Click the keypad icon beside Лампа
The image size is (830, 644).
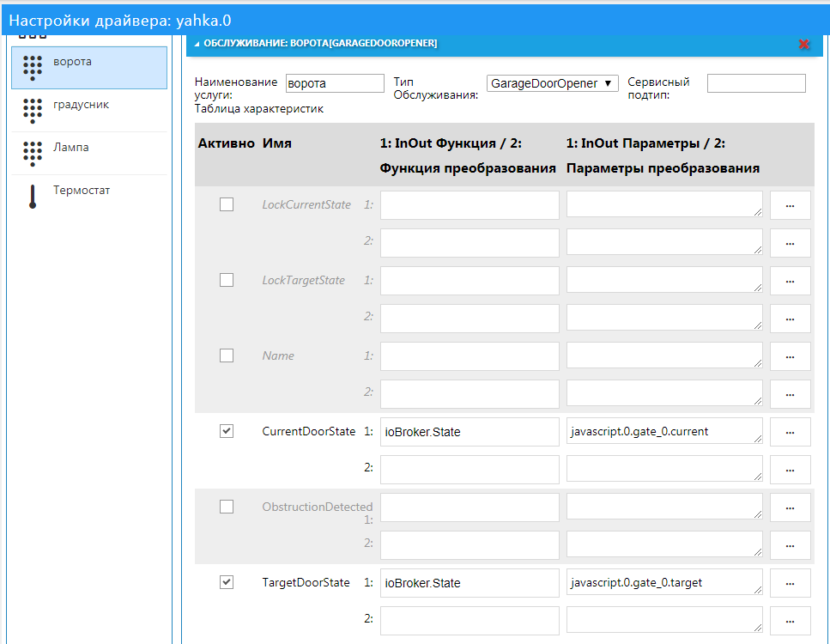tap(33, 153)
